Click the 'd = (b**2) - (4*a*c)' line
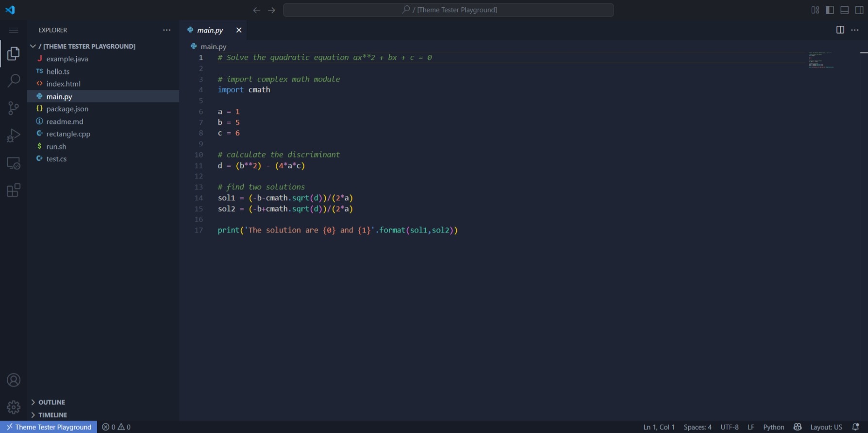This screenshot has width=868, height=433. (261, 166)
